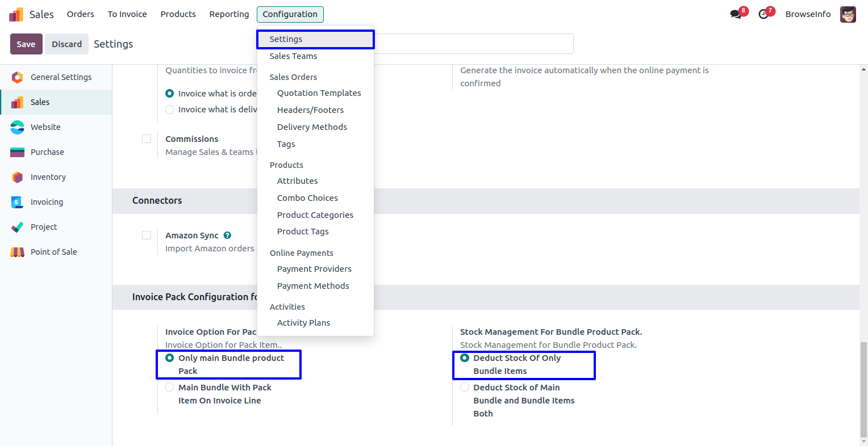
Task: Click the user avatar picture
Action: click(x=848, y=14)
